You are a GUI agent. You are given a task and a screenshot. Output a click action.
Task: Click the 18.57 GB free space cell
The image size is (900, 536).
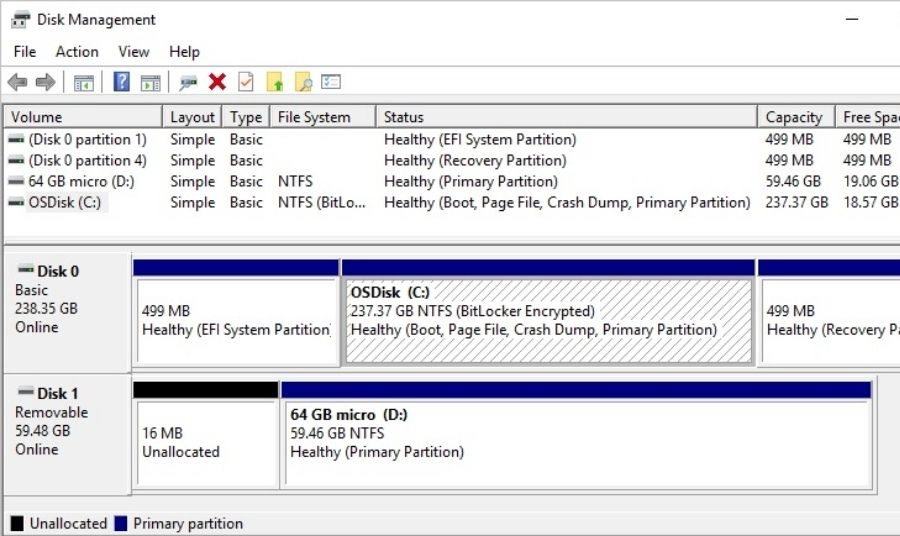(870, 203)
